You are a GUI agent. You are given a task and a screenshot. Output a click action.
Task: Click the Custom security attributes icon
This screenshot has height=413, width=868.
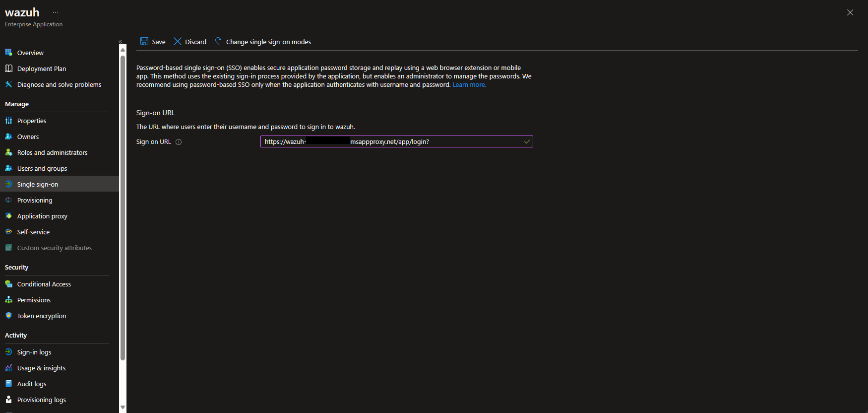pyautogui.click(x=8, y=248)
